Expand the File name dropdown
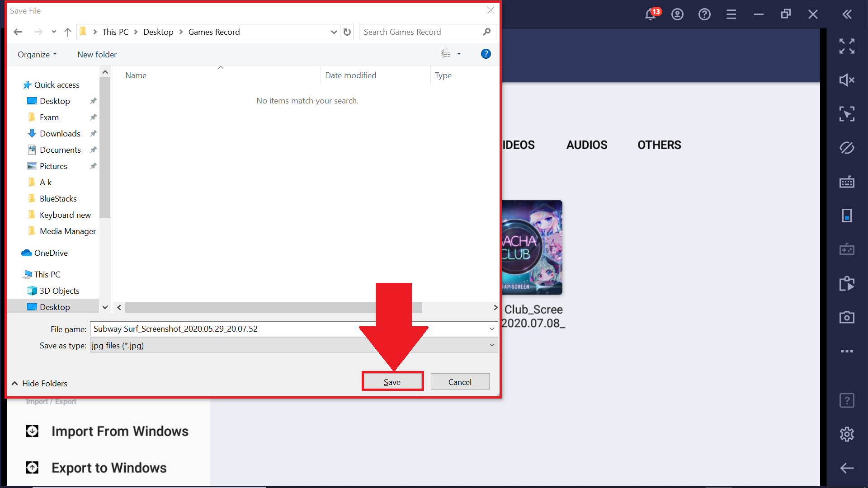This screenshot has height=488, width=868. pos(492,329)
